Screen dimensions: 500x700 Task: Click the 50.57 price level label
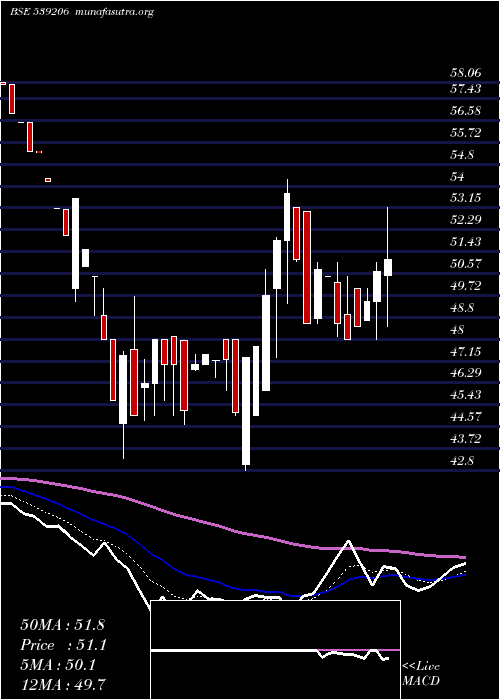(465, 264)
